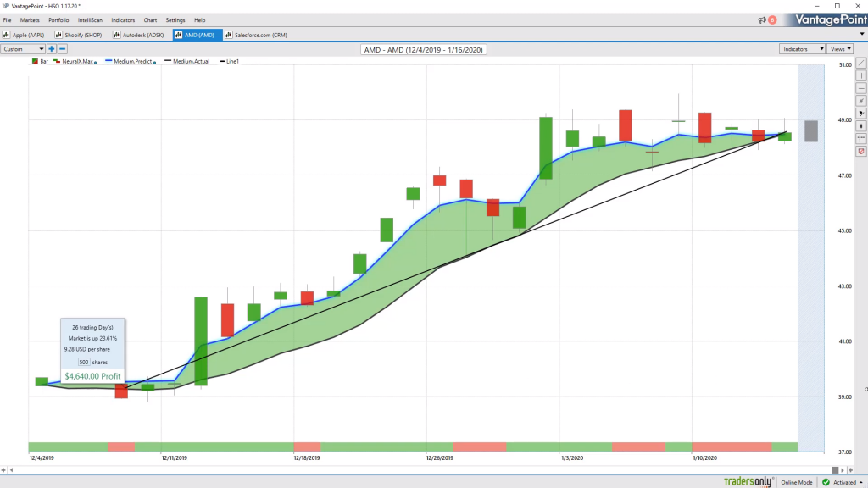Viewport: 868px width, 488px height.
Task: Click the red eraser/delete drawings icon
Action: coord(861,151)
